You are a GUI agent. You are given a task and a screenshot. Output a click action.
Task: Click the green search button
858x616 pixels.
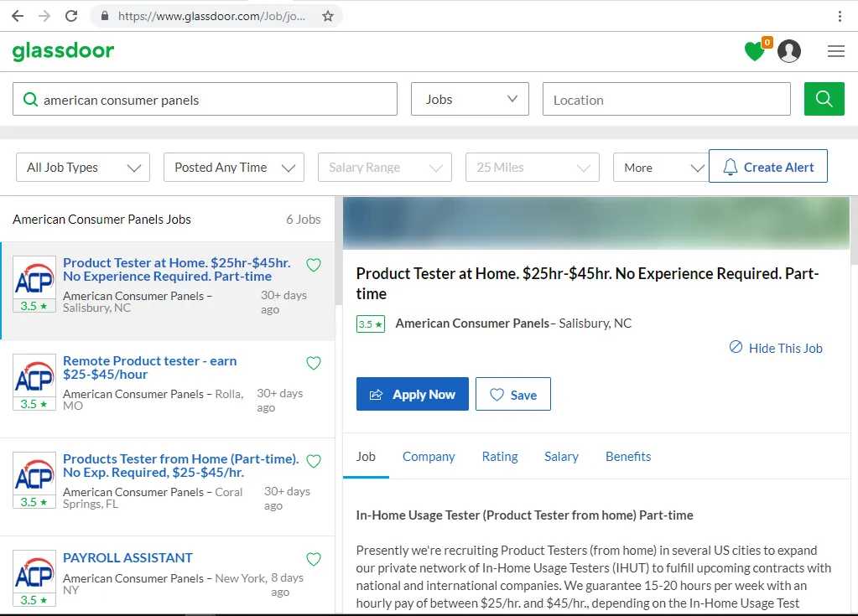824,99
